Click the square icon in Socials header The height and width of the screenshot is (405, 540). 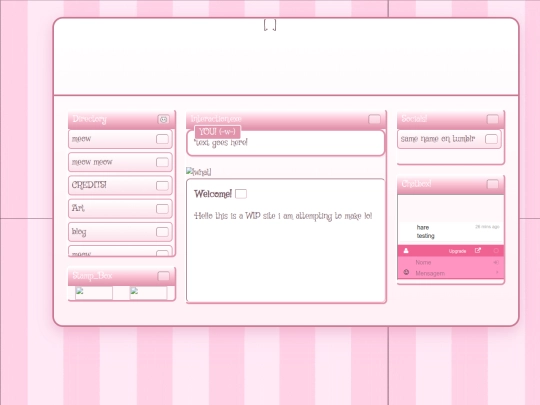[x=492, y=119]
